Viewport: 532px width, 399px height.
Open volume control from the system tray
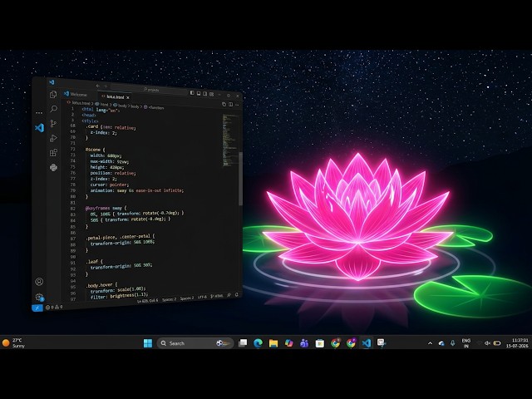487,343
